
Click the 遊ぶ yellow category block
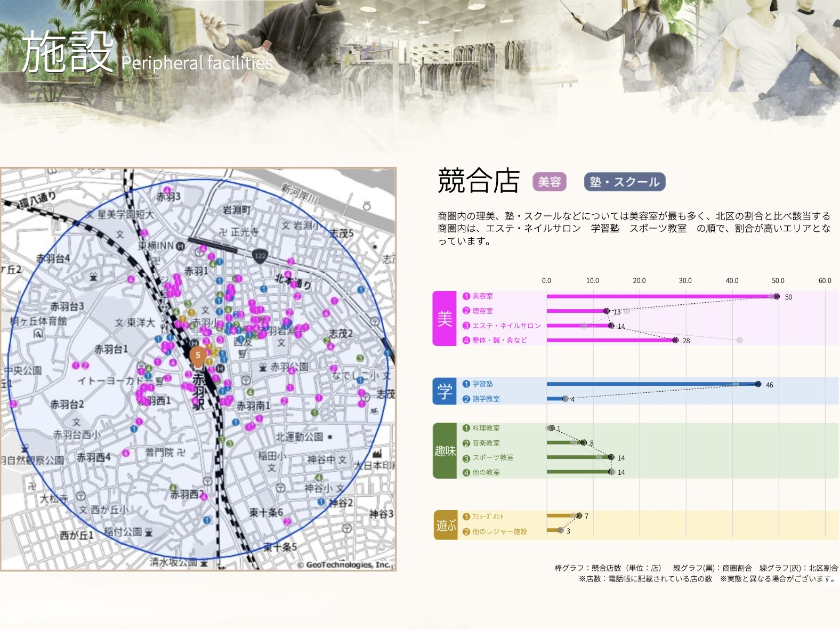[x=446, y=525]
